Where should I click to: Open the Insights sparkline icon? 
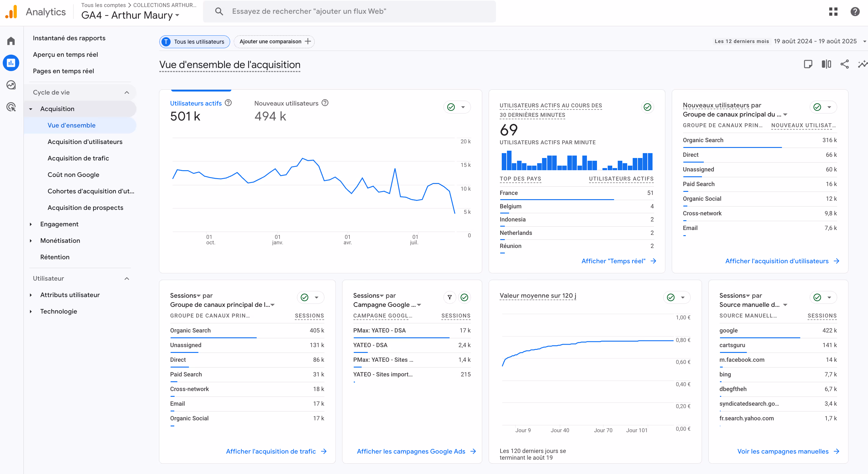(x=862, y=64)
